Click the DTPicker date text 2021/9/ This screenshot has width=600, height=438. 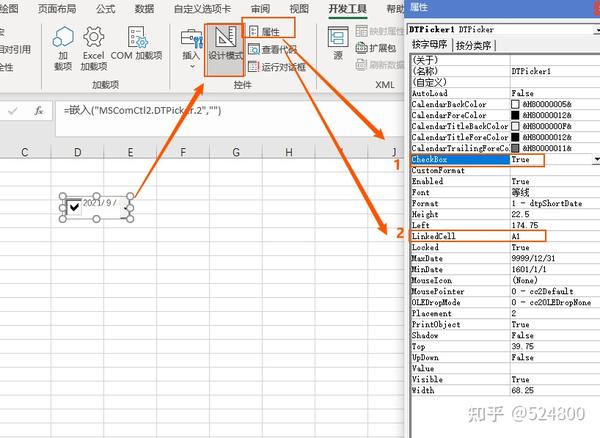click(x=99, y=203)
